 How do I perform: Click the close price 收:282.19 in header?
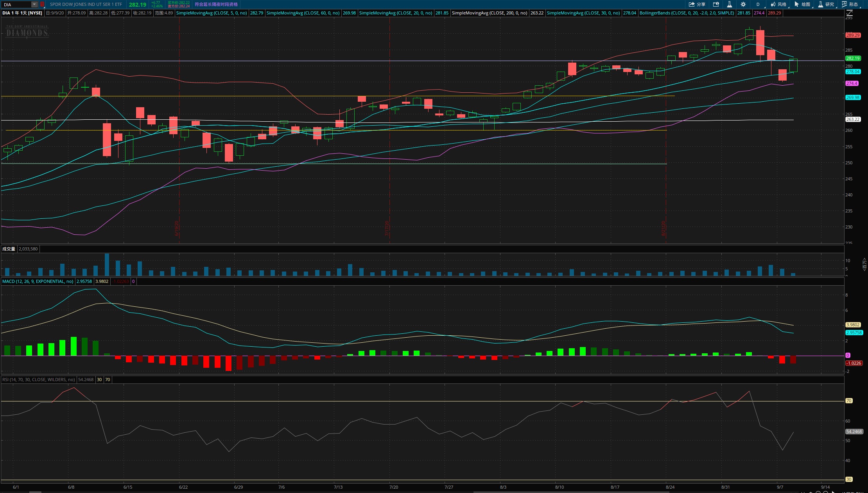click(142, 13)
